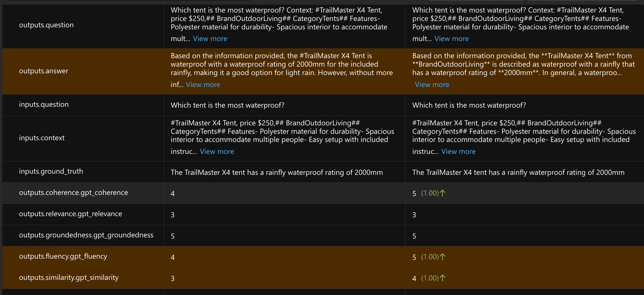Image resolution: width=644 pixels, height=295 pixels.
Task: Select the inputs.ground_truth row label
Action: point(51,171)
